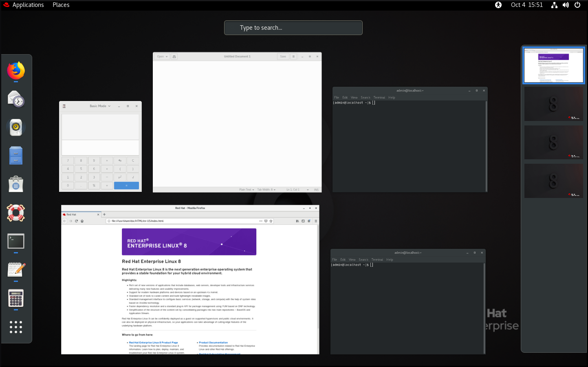Open Calculator icon in the dash
The width and height of the screenshot is (588, 367).
16,298
